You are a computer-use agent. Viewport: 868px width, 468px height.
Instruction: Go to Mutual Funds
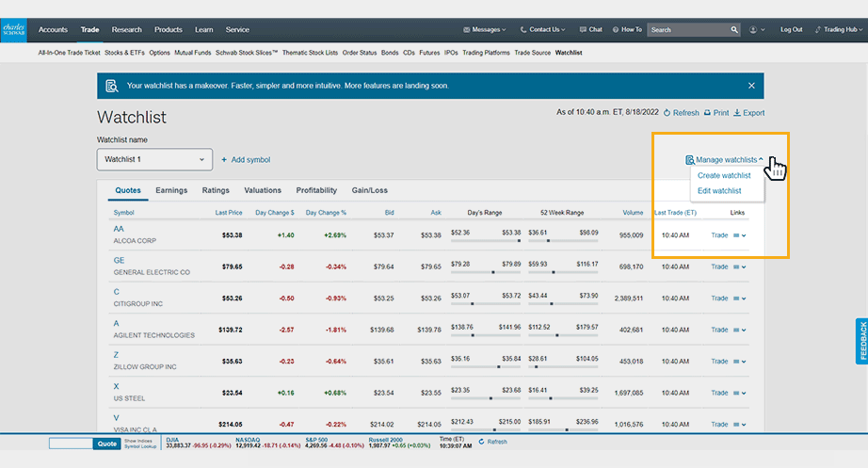click(x=193, y=53)
